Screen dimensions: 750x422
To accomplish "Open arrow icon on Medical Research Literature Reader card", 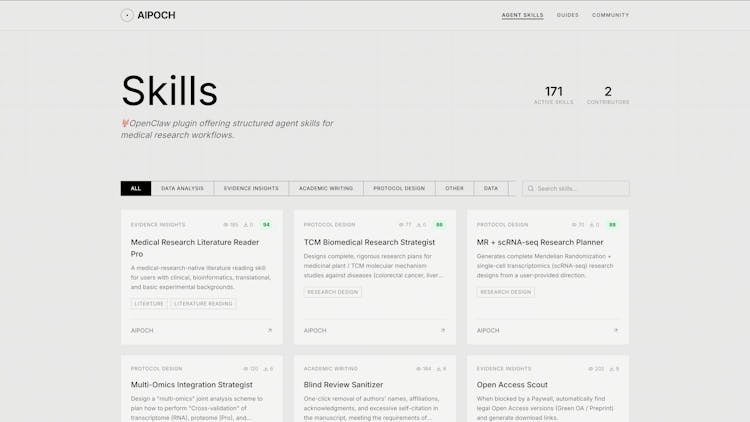I will point(269,330).
